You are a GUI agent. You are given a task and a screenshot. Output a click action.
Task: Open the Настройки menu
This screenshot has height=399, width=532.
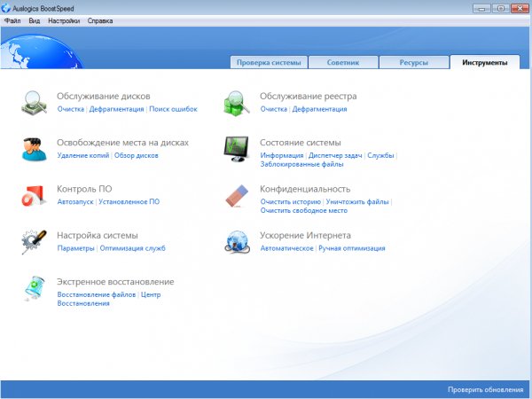coord(64,20)
